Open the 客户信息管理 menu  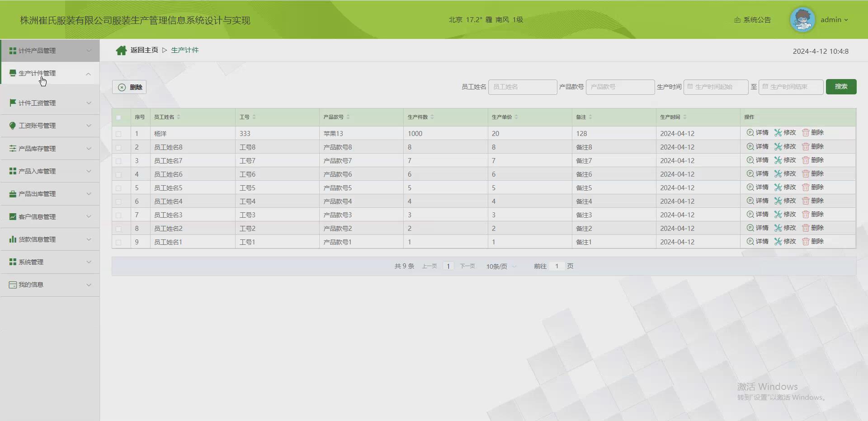[50, 217]
